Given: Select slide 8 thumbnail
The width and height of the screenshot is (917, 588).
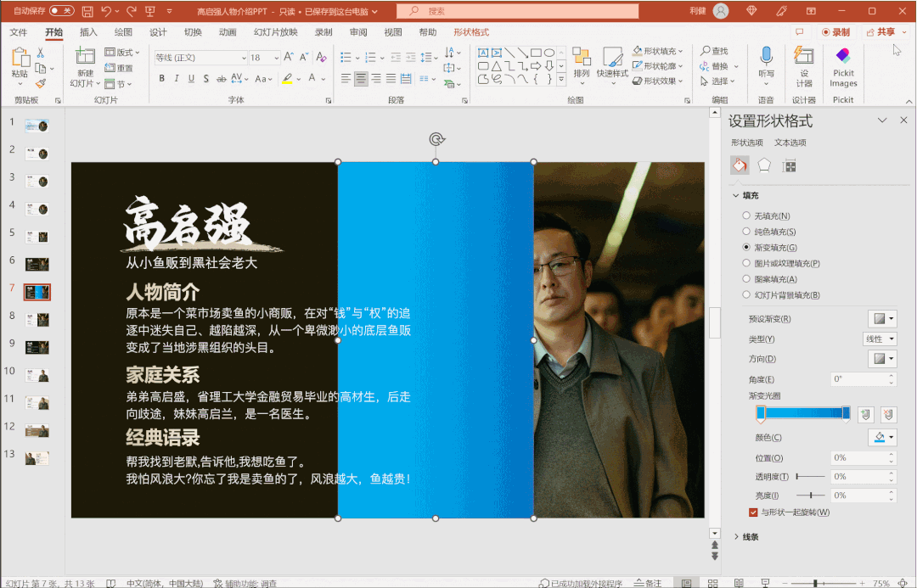Looking at the screenshot, I should point(37,320).
